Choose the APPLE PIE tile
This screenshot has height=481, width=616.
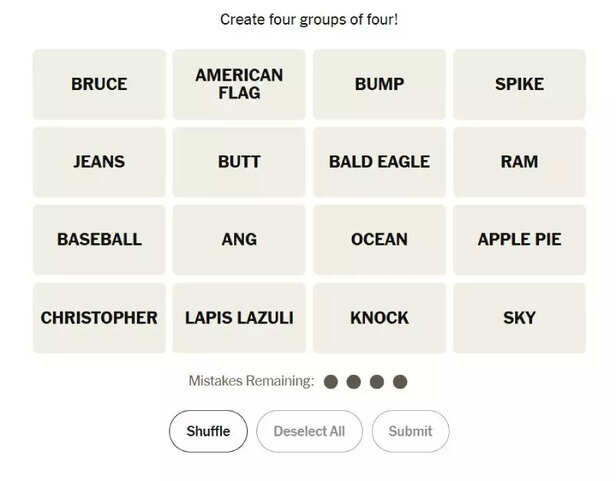tap(519, 239)
